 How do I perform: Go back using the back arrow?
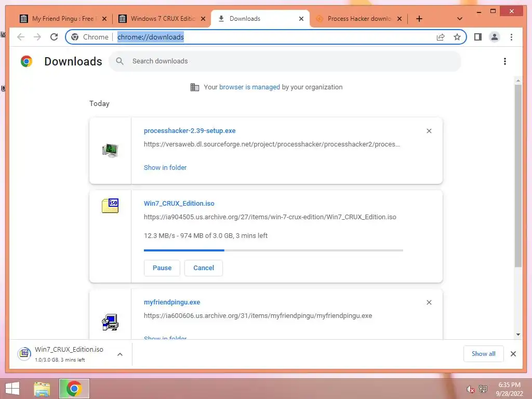click(21, 37)
